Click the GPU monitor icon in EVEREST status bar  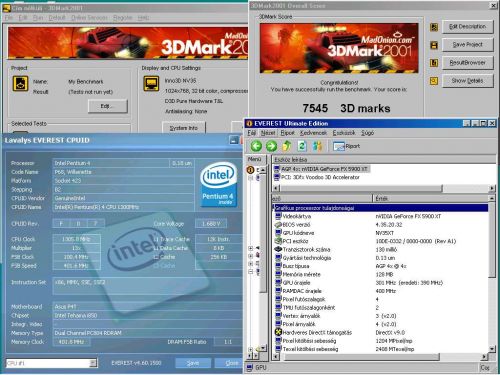(x=250, y=367)
